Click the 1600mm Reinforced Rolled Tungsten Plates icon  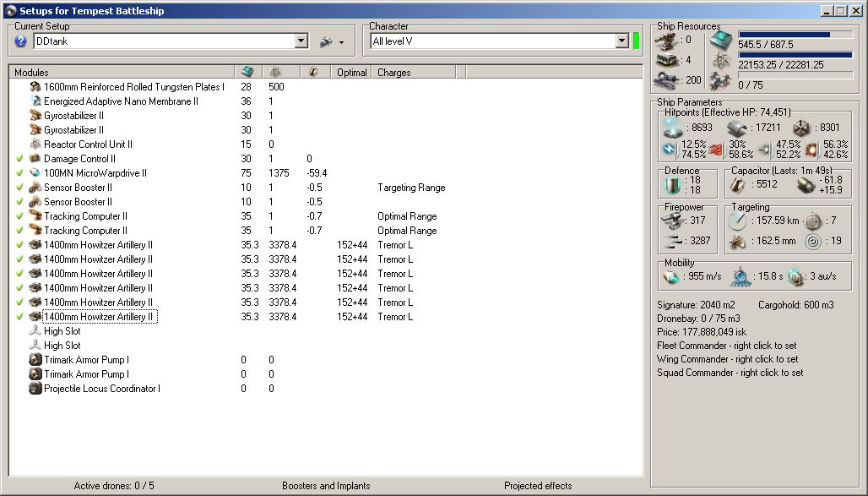pos(35,86)
